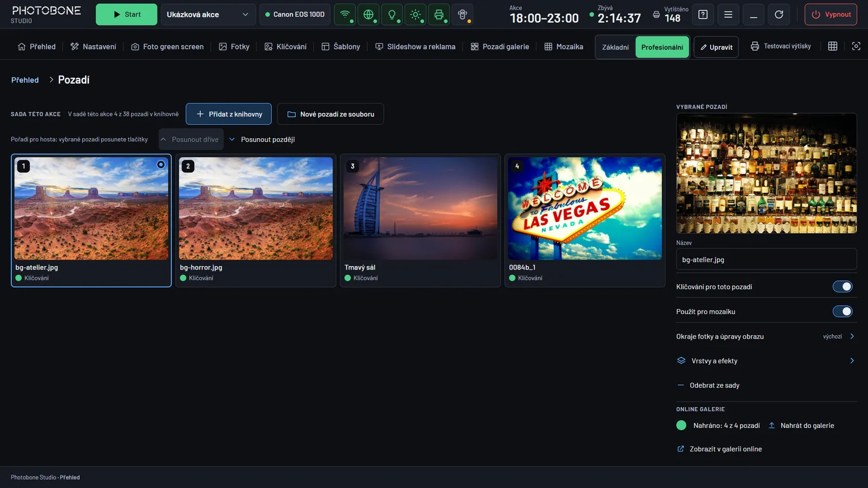Viewport: 868px width, 488px height.
Task: Click Nové pozadí ze souboru button
Action: pos(330,114)
